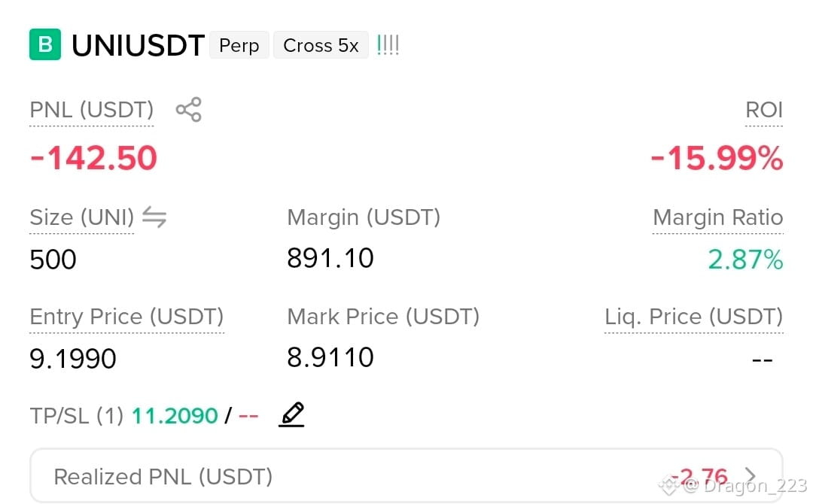Open the Margin Ratio label tooltip

(717, 217)
